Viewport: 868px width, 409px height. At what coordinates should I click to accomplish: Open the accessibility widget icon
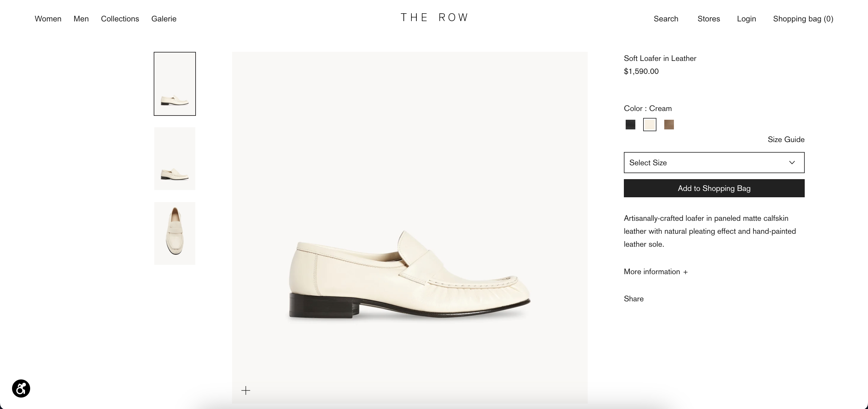click(21, 388)
